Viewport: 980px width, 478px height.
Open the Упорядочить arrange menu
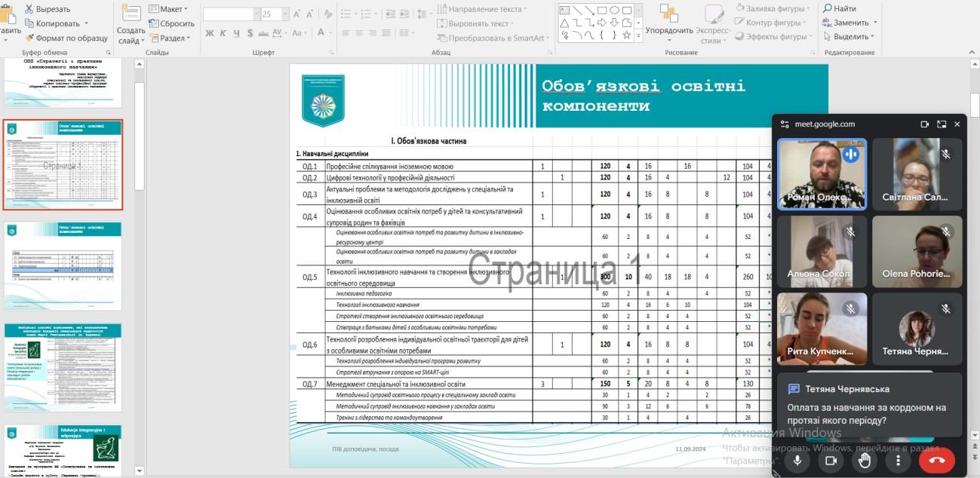(x=668, y=21)
